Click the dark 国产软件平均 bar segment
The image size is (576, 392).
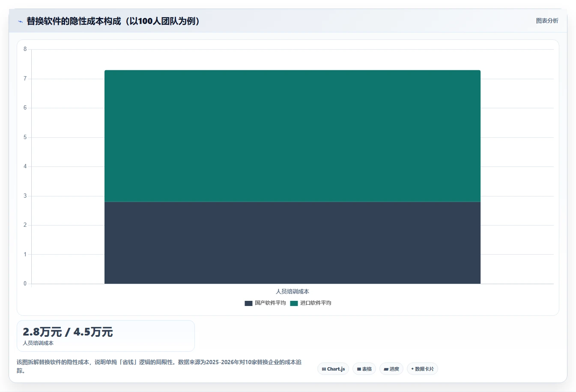tap(292, 243)
